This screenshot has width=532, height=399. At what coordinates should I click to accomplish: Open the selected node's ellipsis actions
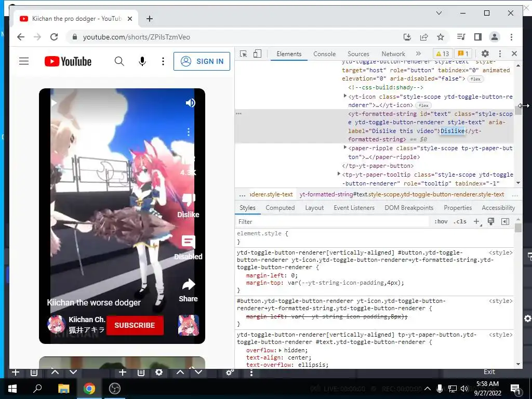[238, 114]
